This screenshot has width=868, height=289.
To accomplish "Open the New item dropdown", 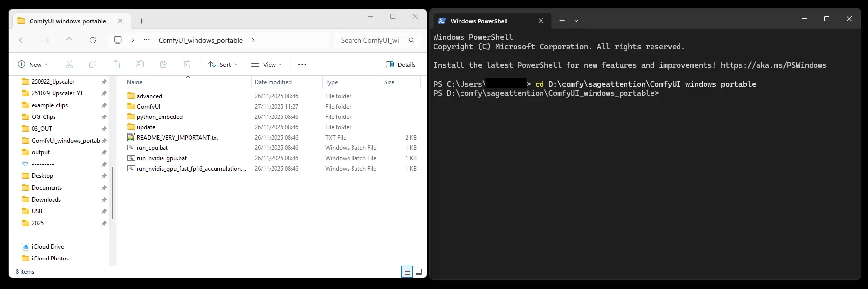I will [x=33, y=64].
